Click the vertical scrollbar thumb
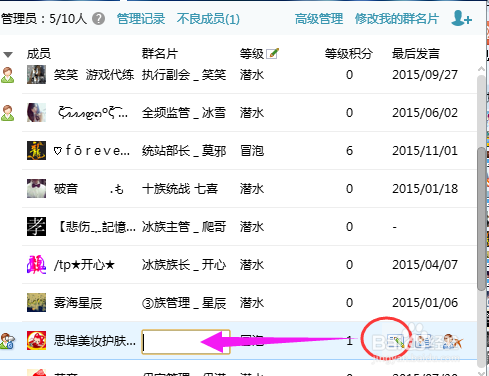 (x=481, y=218)
